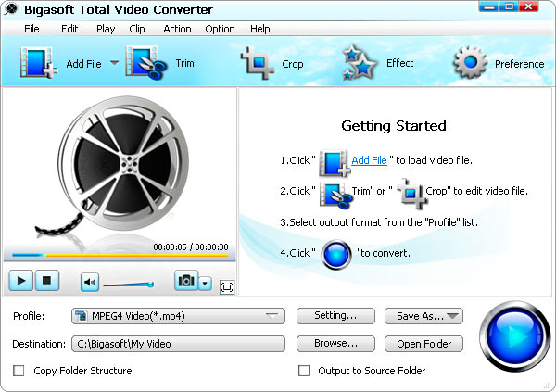This screenshot has height=392, width=556.
Task: Select the Trim scissors icon in toolbar
Action: click(146, 63)
